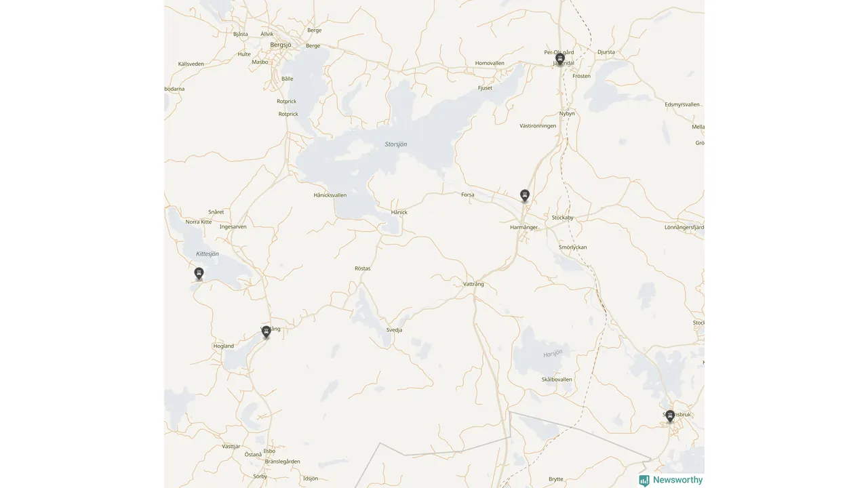This screenshot has height=488, width=868.
Task: Click the map marker at Jättendal
Action: click(560, 59)
